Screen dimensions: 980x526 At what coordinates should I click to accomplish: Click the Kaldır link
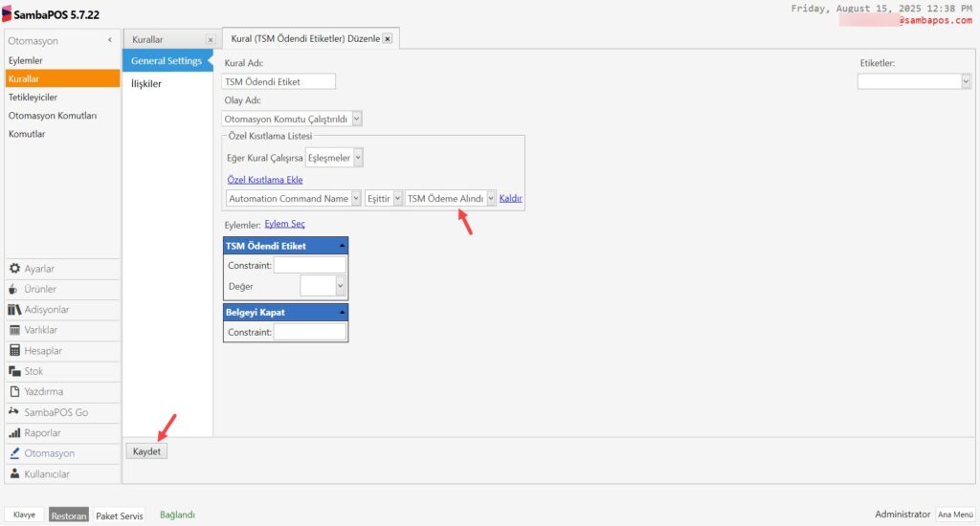[x=511, y=199]
